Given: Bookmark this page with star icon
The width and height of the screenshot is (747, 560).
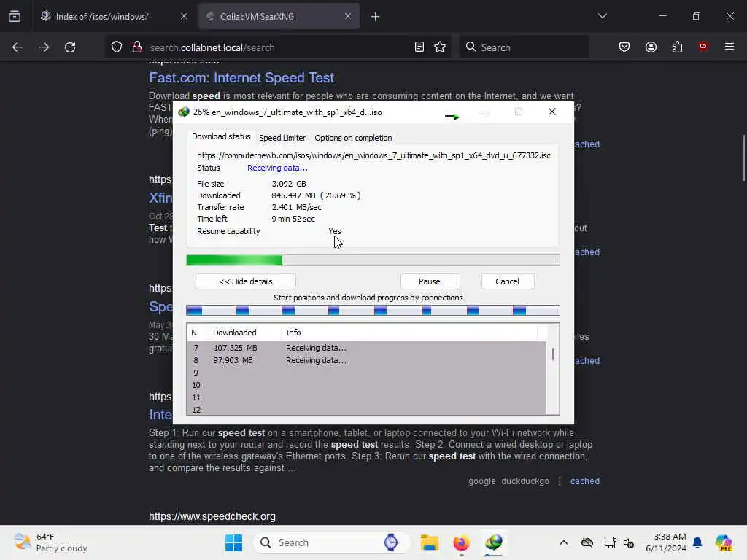Looking at the screenshot, I should tap(440, 47).
